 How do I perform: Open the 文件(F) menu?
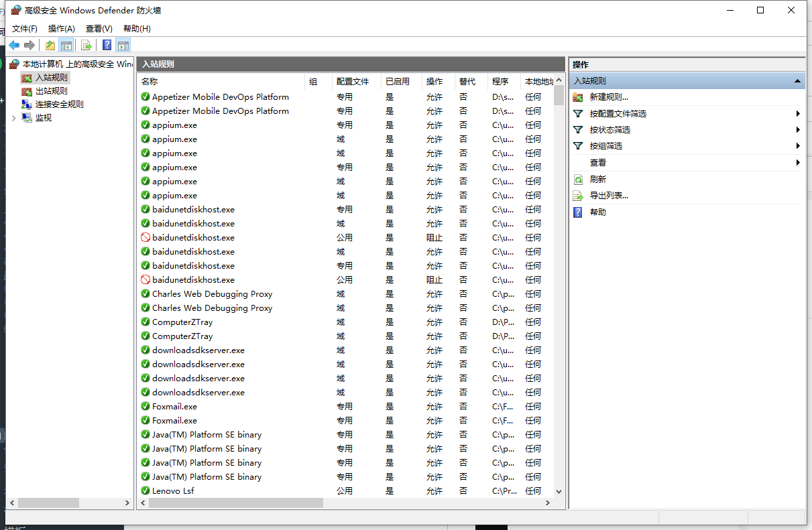25,29
